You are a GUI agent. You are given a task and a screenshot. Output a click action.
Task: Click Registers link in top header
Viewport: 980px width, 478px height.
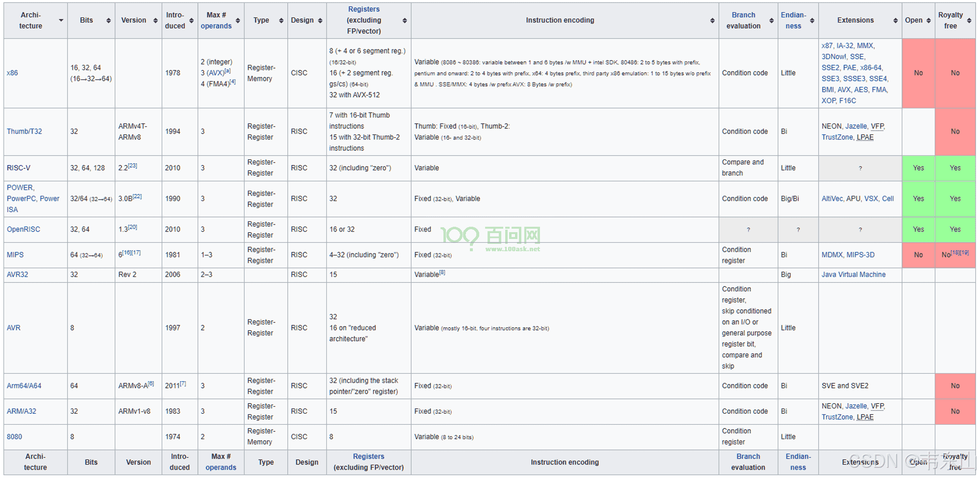[364, 9]
